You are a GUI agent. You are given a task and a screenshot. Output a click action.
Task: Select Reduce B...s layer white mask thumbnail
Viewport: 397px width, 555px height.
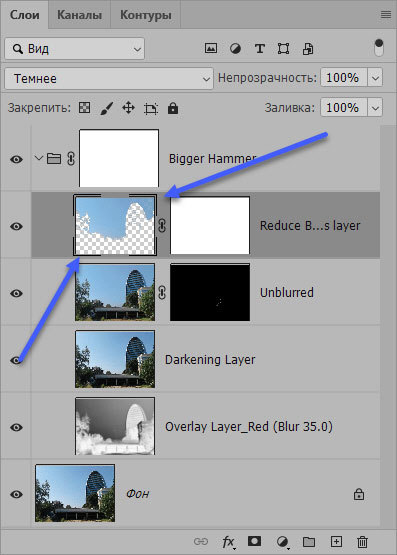210,225
